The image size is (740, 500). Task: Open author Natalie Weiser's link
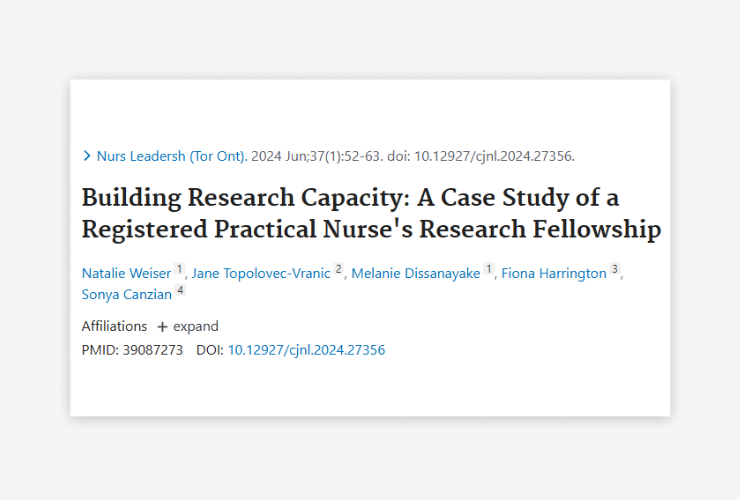(x=126, y=273)
